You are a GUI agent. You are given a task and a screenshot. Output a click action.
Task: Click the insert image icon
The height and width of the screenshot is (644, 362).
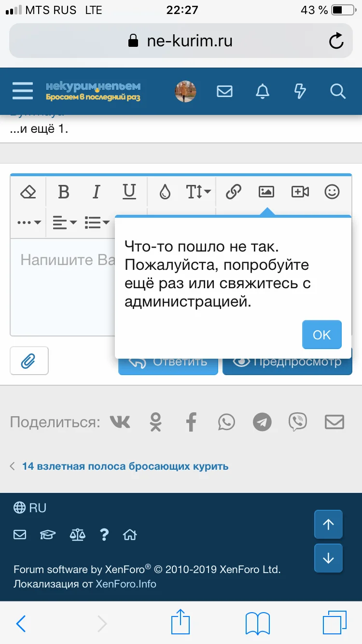click(x=266, y=192)
